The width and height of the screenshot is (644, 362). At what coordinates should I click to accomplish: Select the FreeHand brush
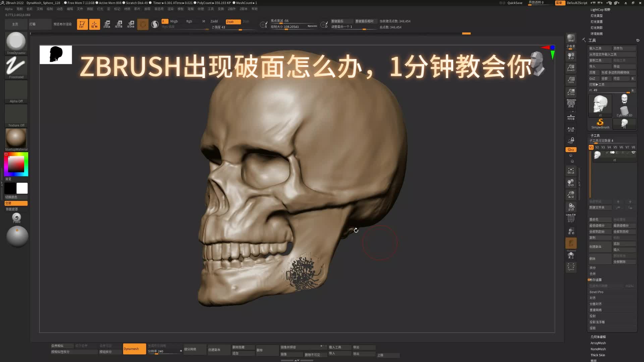pos(15,66)
